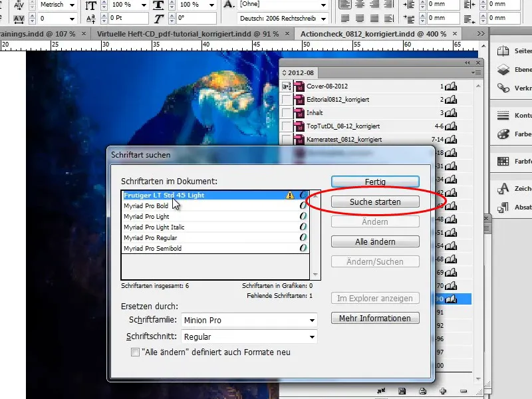Click the Alle ändern button
Viewport: 532px width, 399px height.
375,242
